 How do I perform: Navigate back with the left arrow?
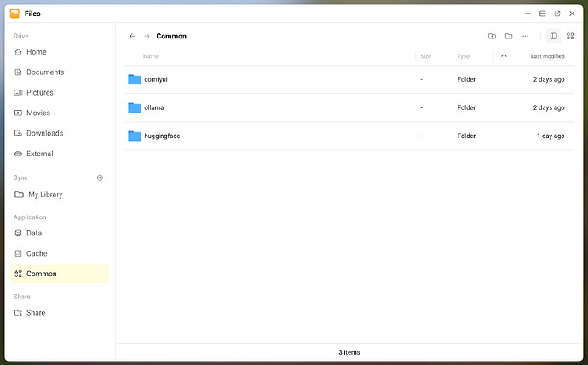pos(132,36)
